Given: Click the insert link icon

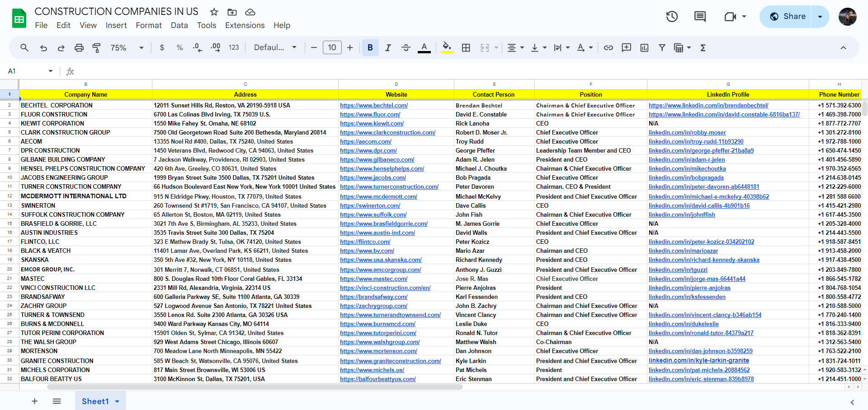Looking at the screenshot, I should 609,48.
